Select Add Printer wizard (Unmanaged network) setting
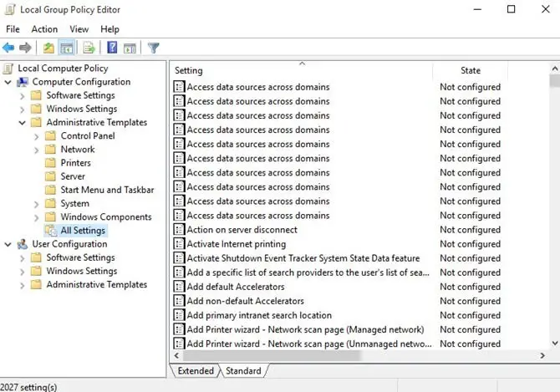The width and height of the screenshot is (560, 392). pyautogui.click(x=309, y=344)
